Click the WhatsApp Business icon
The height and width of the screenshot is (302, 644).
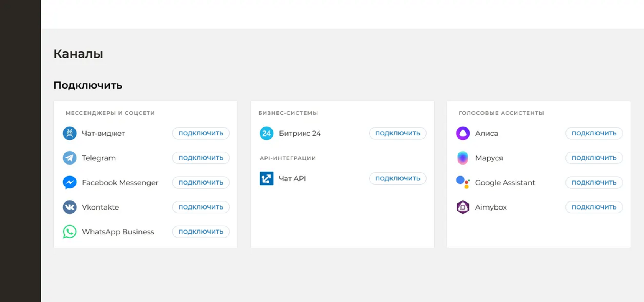click(70, 231)
